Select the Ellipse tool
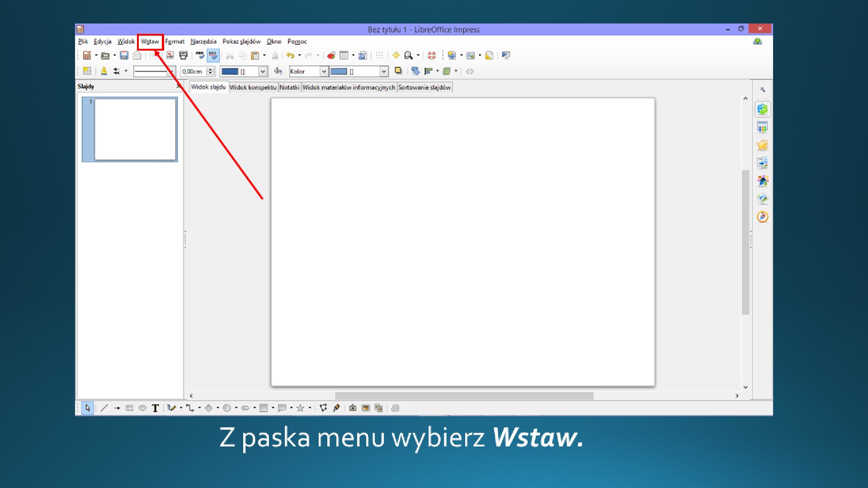868x488 pixels. click(x=142, y=408)
